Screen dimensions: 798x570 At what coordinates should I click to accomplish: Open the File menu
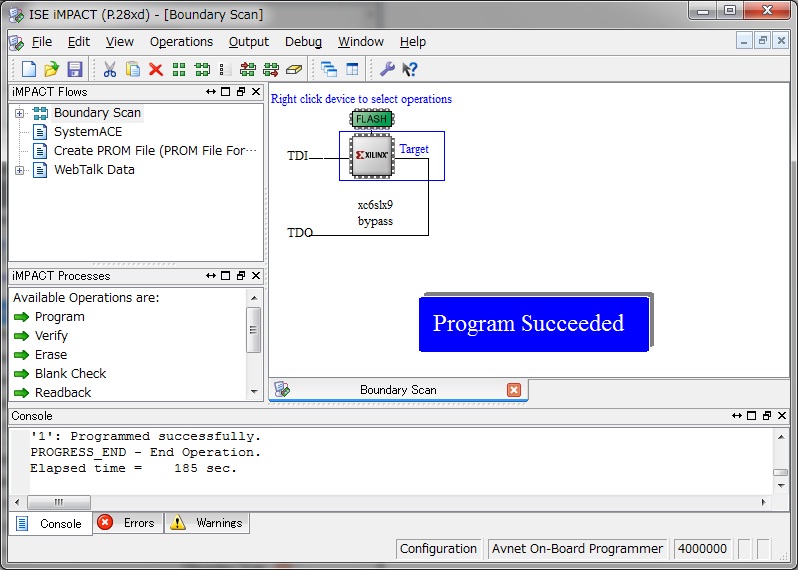42,42
